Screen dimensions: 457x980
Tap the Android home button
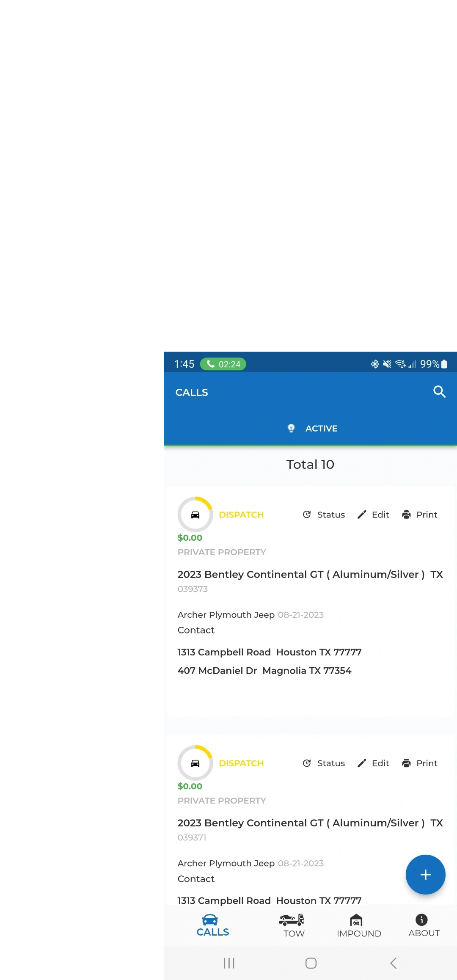click(x=311, y=963)
